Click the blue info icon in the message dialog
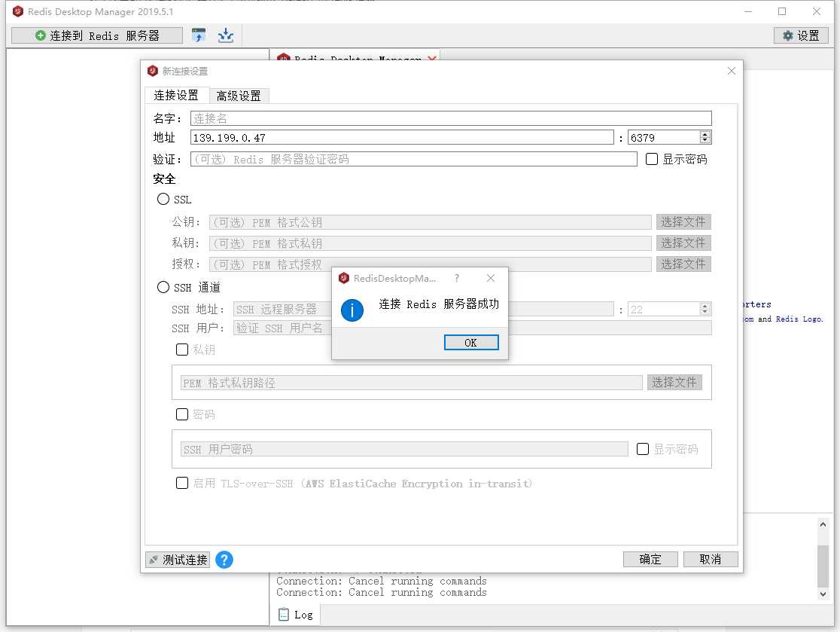840x632 pixels. [x=352, y=310]
